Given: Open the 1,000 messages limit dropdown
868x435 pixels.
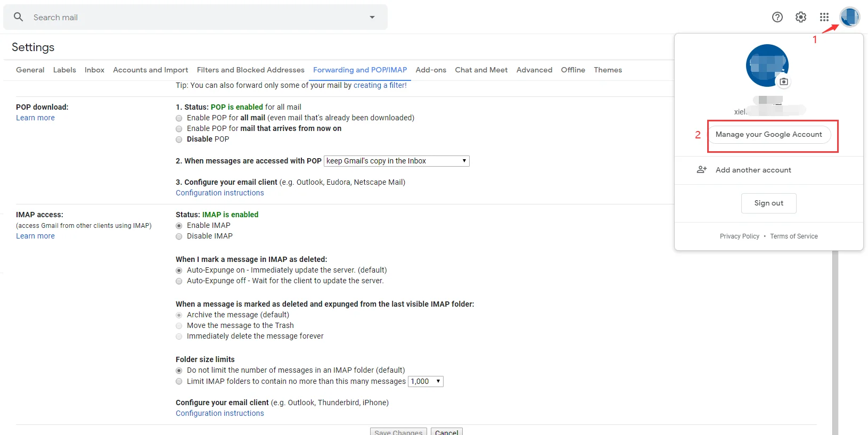Looking at the screenshot, I should (425, 381).
